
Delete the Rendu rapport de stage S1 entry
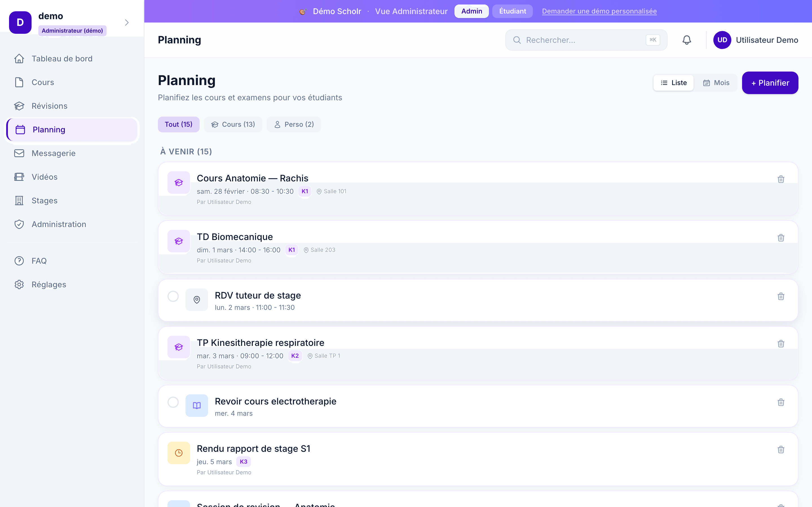[781, 449]
